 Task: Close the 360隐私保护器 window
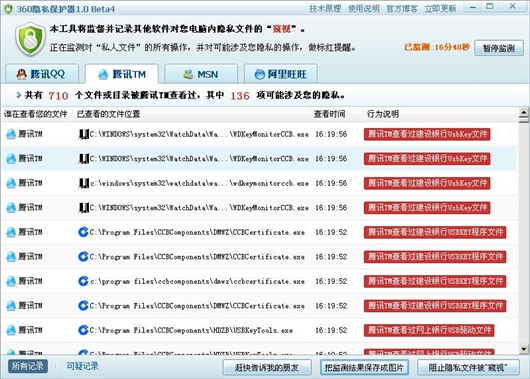pyautogui.click(x=512, y=7)
